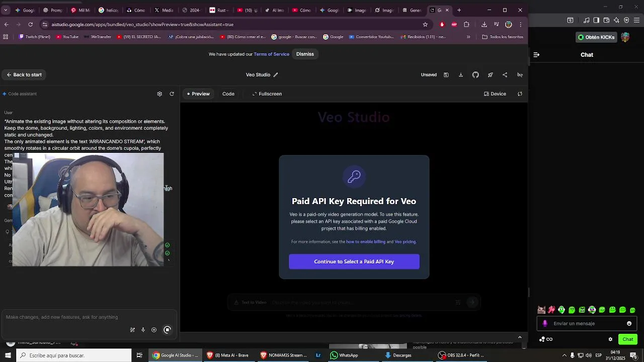This screenshot has height=362, width=644.
Task: Open Chrome downloads icon
Action: point(484,24)
